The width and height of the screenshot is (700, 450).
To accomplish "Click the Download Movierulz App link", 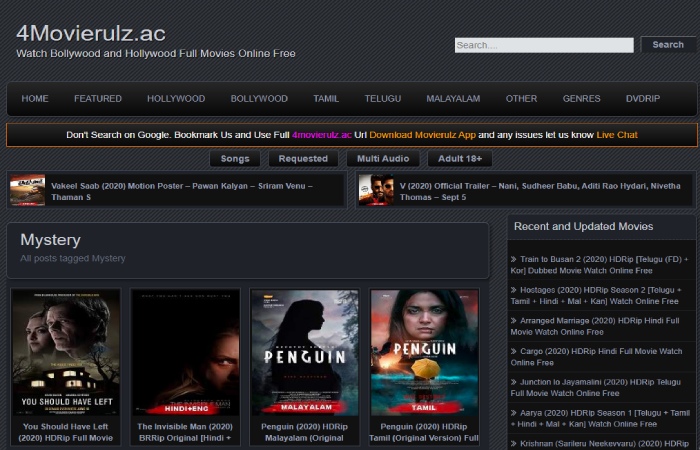I will tap(422, 135).
